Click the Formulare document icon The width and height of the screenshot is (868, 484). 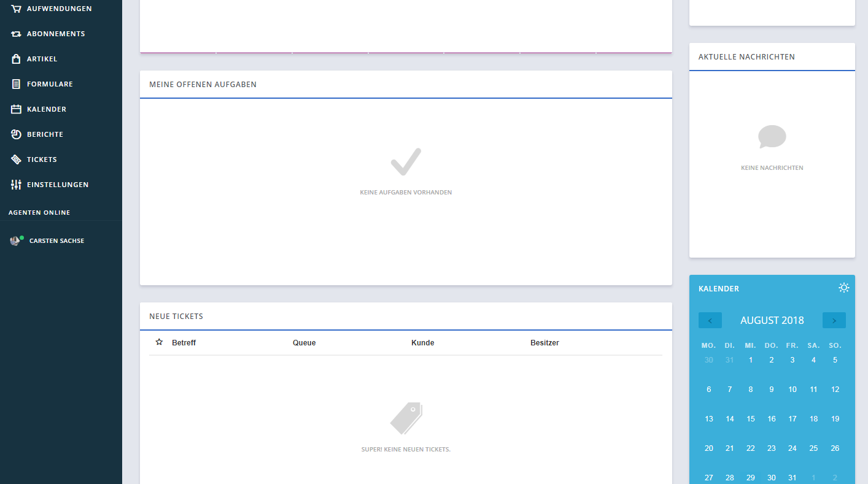click(16, 84)
